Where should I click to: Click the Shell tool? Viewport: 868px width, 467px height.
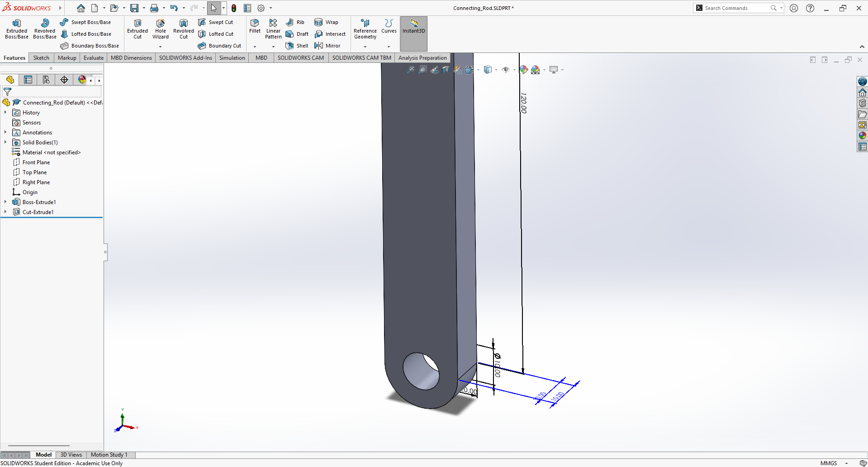(297, 46)
